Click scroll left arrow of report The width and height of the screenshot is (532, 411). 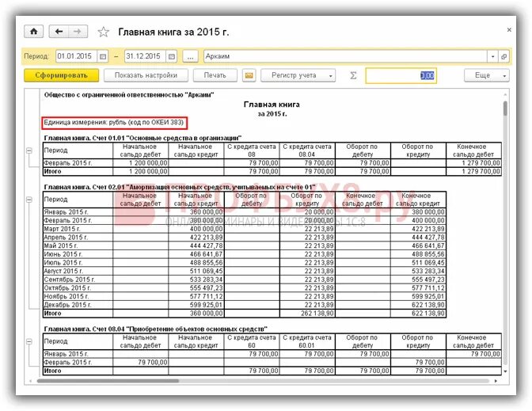(30, 381)
